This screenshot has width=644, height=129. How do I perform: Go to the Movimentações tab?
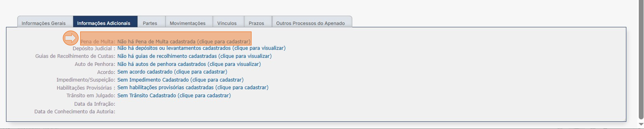pyautogui.click(x=188, y=23)
